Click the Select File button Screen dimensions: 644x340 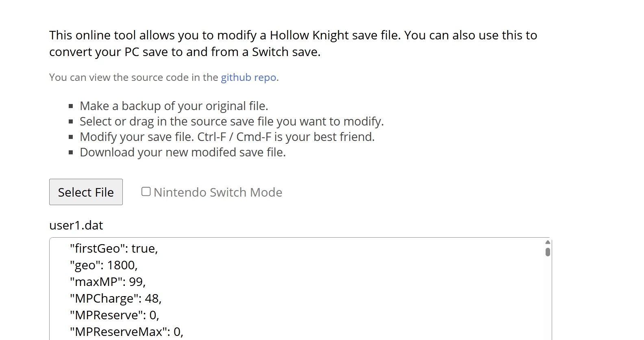[86, 192]
